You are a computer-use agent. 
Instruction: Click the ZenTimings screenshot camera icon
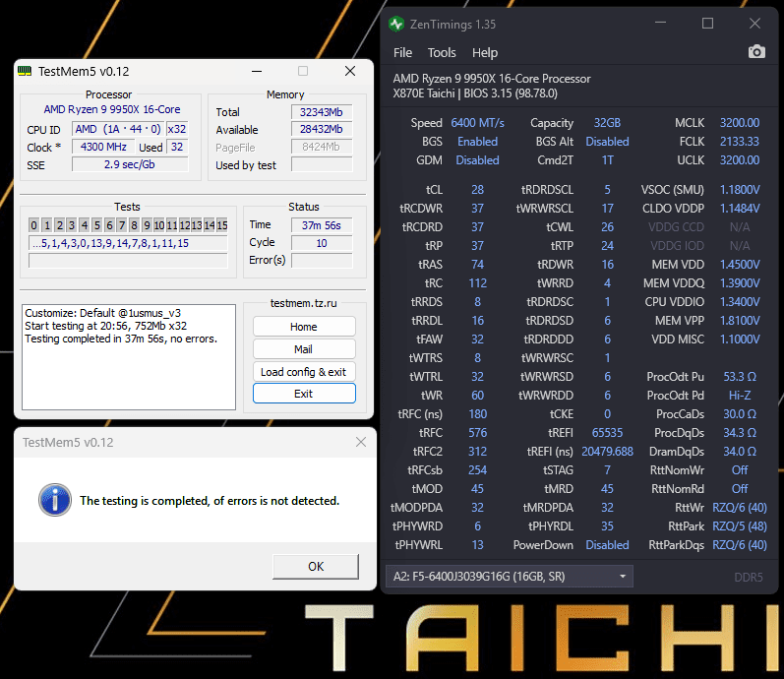[756, 52]
